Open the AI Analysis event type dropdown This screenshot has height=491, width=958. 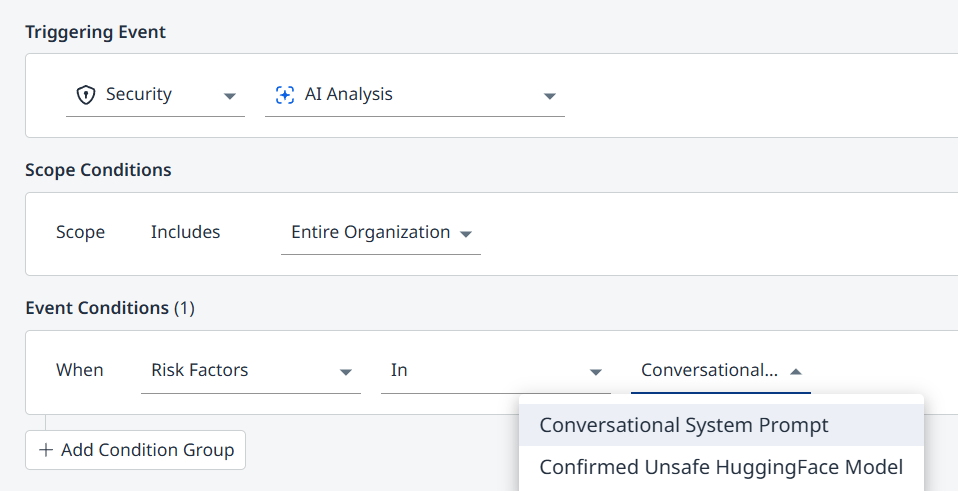(x=414, y=95)
